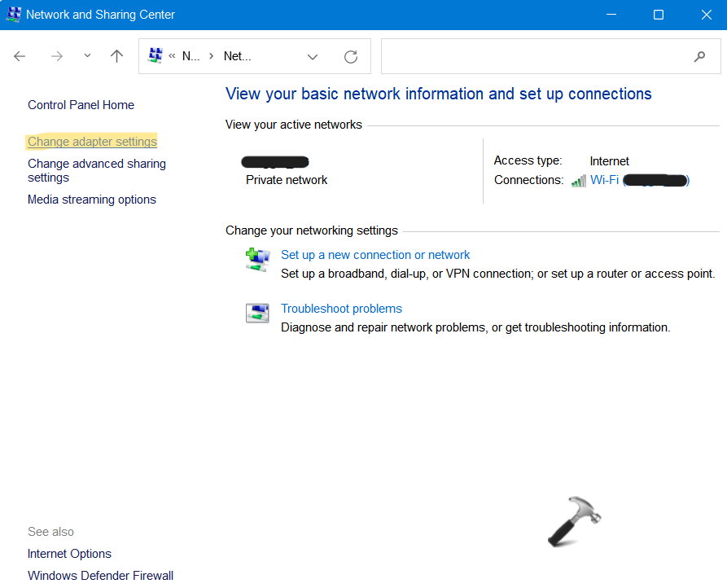This screenshot has width=727, height=588.
Task: Expand hidden breadcrumb path chevrons
Action: point(173,56)
